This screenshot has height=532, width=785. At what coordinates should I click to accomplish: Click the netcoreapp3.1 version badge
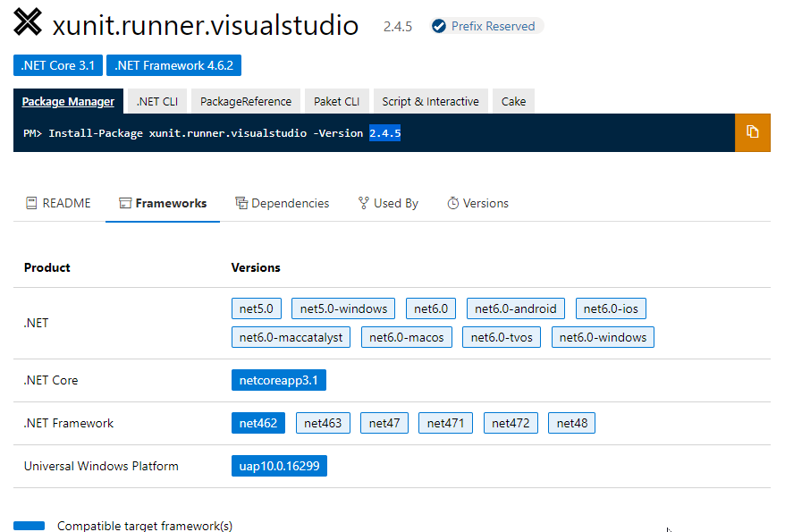[278, 379]
